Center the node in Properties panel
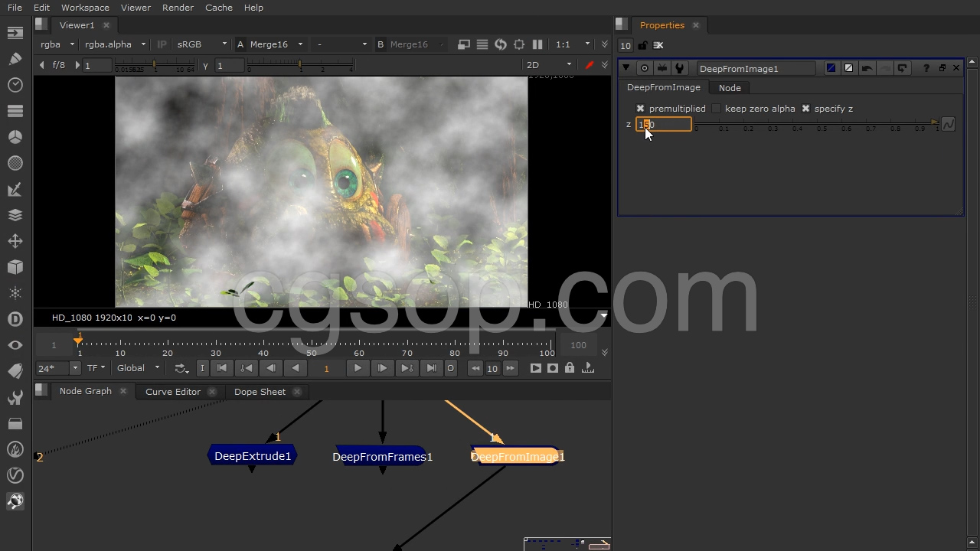The width and height of the screenshot is (980, 551). coord(645,68)
